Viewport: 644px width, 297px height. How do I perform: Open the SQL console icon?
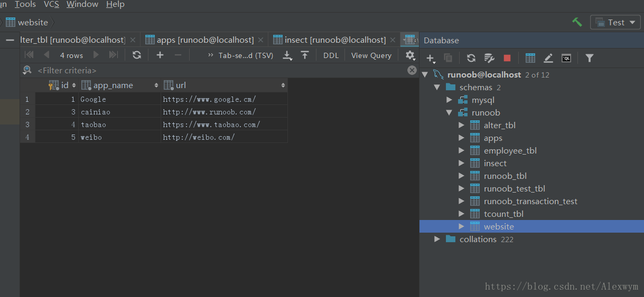point(566,58)
